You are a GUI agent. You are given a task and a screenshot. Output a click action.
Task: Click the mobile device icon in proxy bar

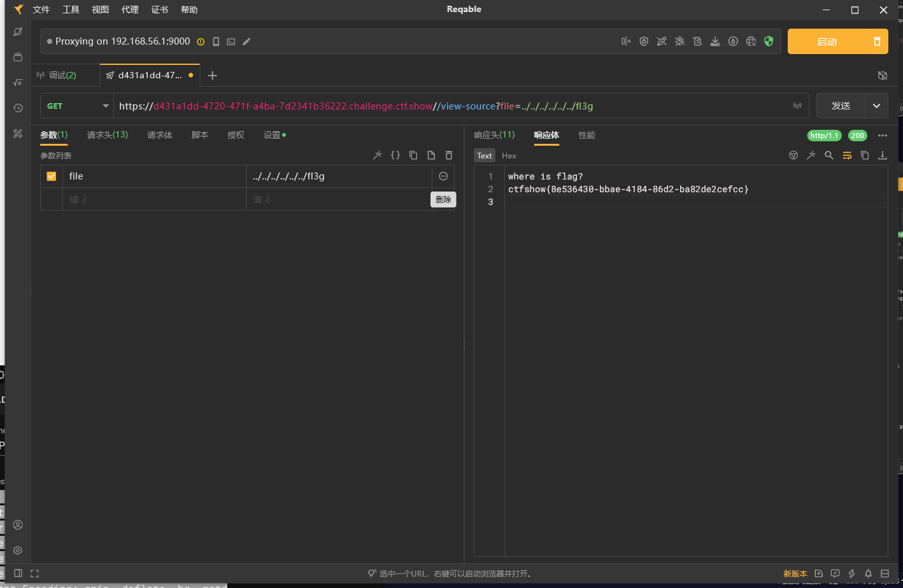pos(216,41)
